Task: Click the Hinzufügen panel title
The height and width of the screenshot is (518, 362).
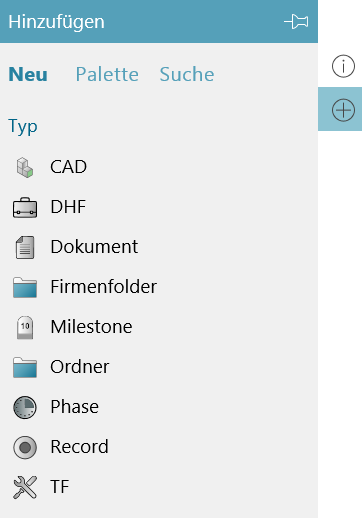Action: coord(56,22)
